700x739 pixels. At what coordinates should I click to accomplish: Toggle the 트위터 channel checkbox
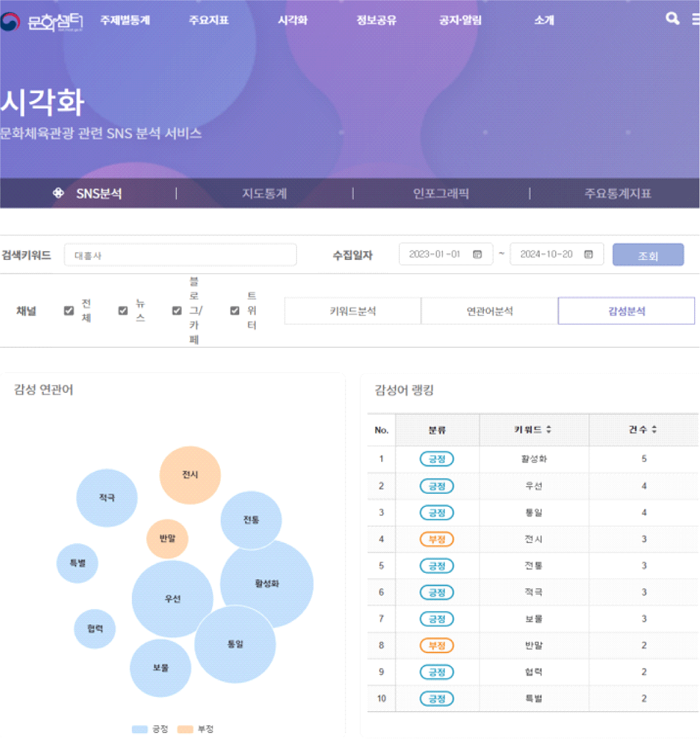235,310
